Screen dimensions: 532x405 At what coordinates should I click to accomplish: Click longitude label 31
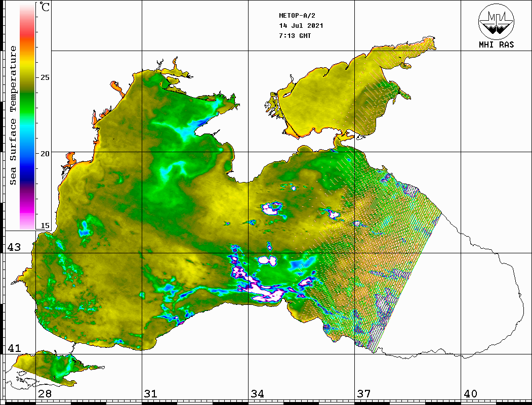click(151, 394)
